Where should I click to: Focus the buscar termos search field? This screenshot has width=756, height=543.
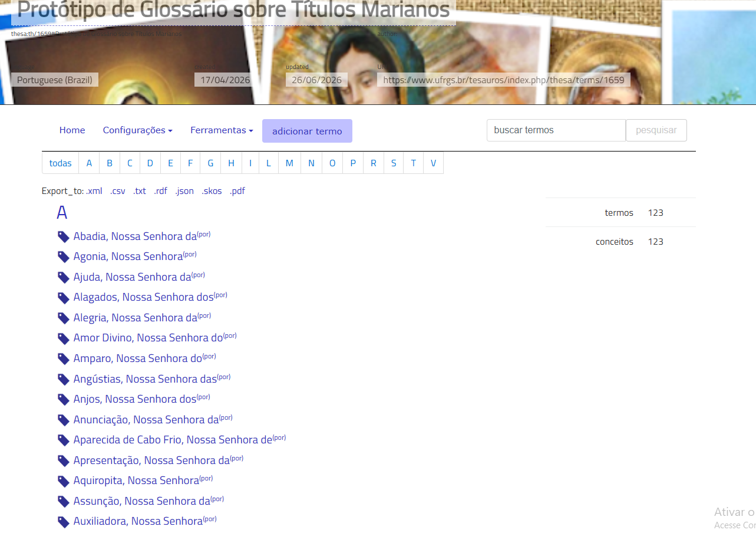pos(556,130)
